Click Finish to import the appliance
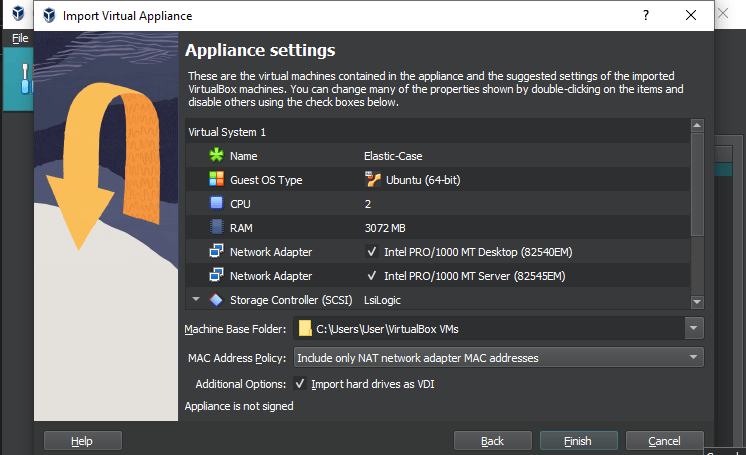Screen dimensions: 746x455 tap(579, 441)
